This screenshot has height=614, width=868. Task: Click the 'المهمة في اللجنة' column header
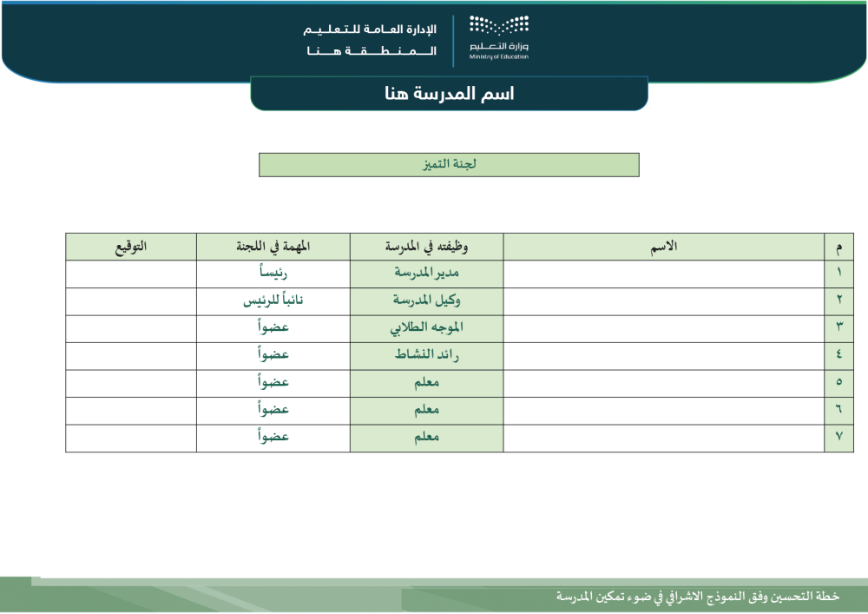coord(273,247)
